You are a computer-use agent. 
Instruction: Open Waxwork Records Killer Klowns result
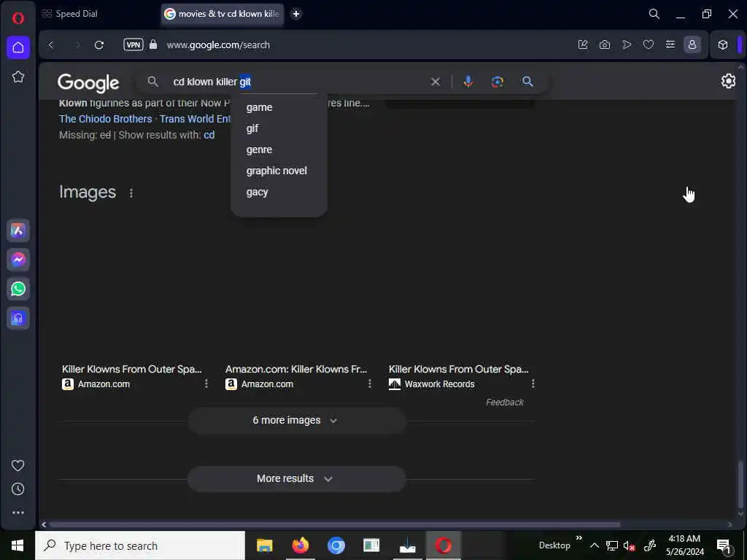[458, 369]
